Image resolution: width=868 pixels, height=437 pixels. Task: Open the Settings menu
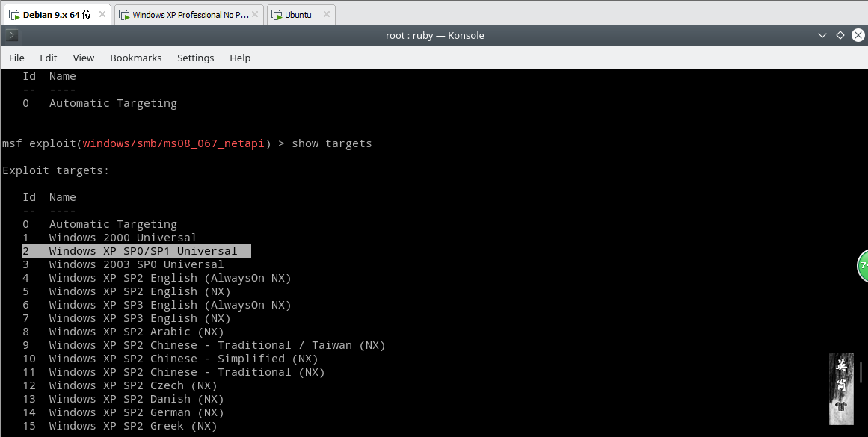pyautogui.click(x=195, y=58)
